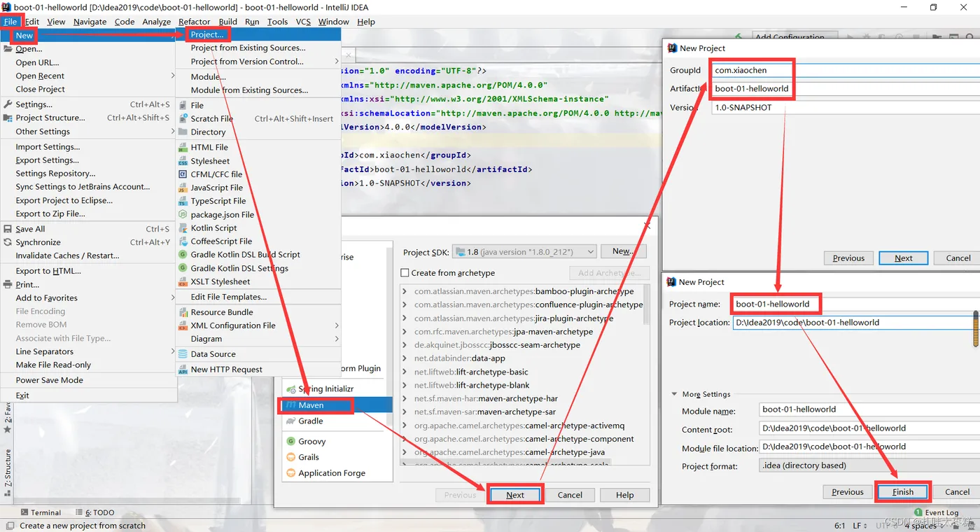Click the Project Structure icon in File menu
Viewport: 980px width, 532px height.
coord(8,118)
